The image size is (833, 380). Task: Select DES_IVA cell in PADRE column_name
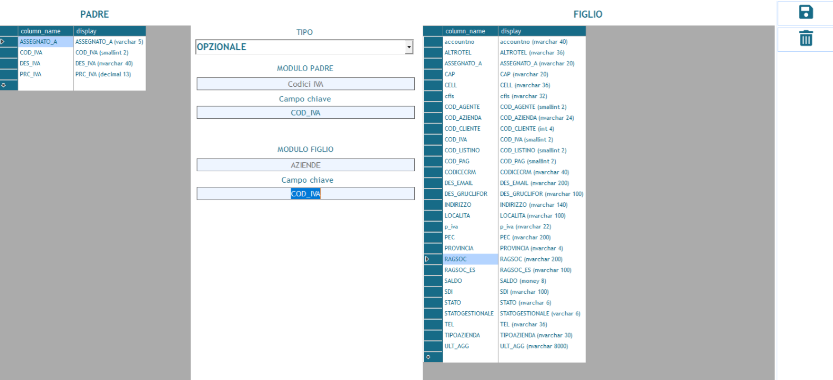point(46,63)
